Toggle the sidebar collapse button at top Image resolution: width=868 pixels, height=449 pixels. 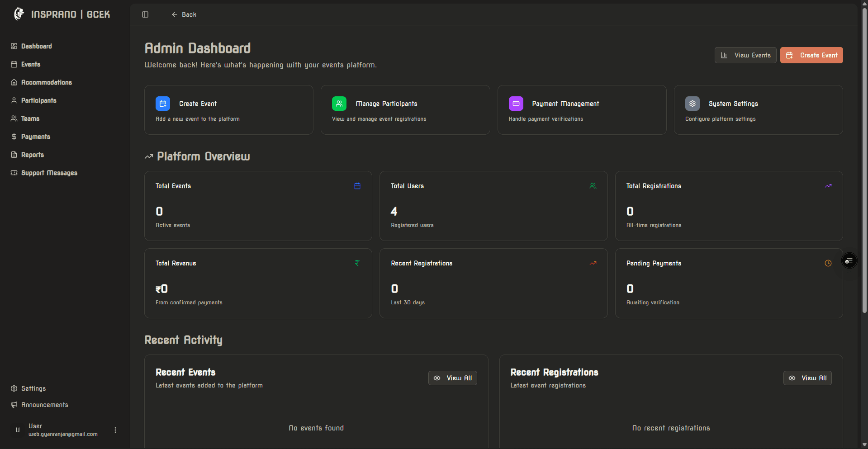tap(145, 14)
